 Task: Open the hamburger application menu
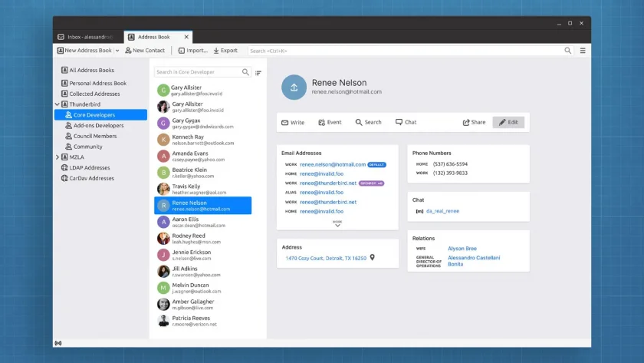[583, 51]
